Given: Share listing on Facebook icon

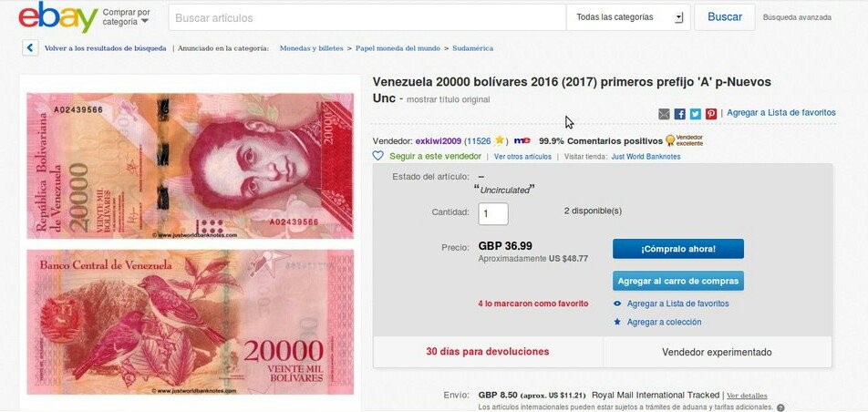Looking at the screenshot, I should 680,114.
